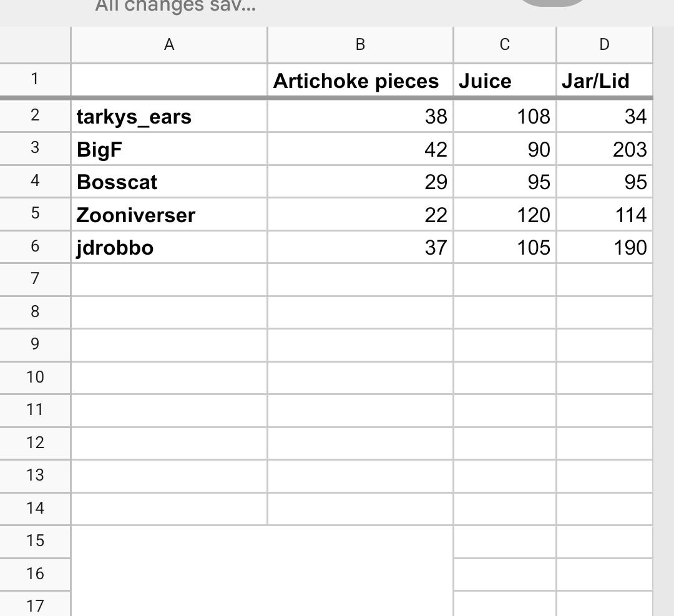674x616 pixels.
Task: Select the 'tarkys_ears' name cell
Action: [x=168, y=116]
